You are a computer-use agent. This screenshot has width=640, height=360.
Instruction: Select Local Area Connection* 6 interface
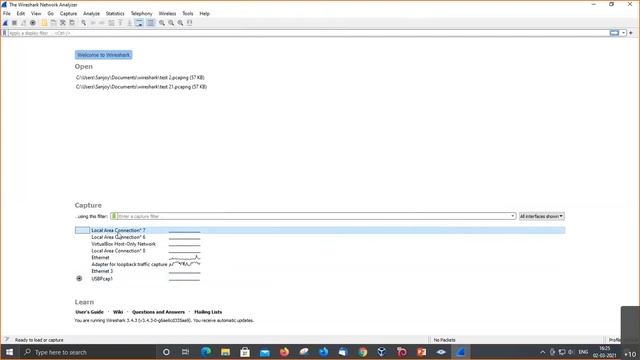tap(320, 237)
